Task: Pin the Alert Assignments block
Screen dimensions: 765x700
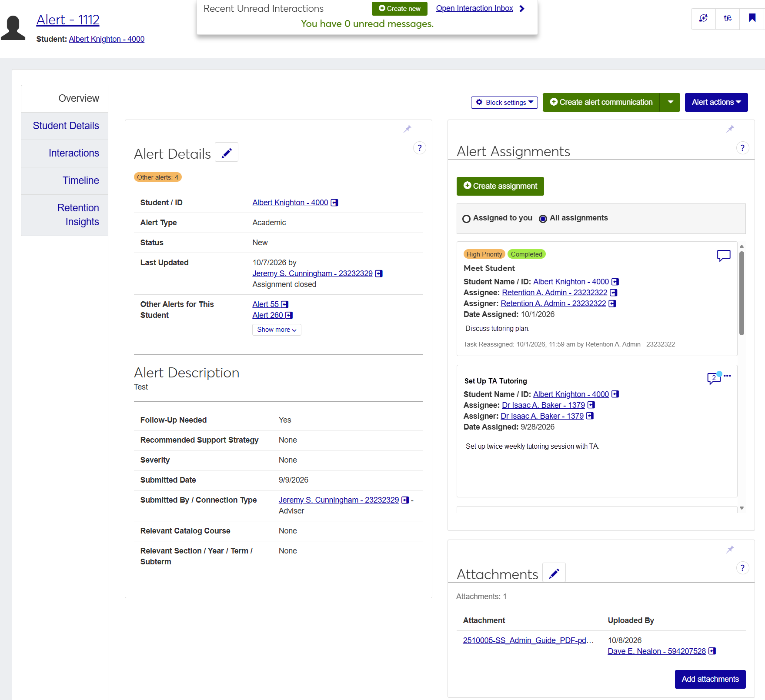Action: tap(730, 129)
